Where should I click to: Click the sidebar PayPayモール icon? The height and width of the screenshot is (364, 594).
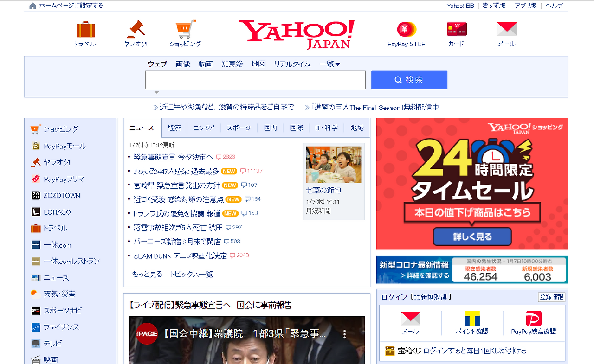[36, 146]
